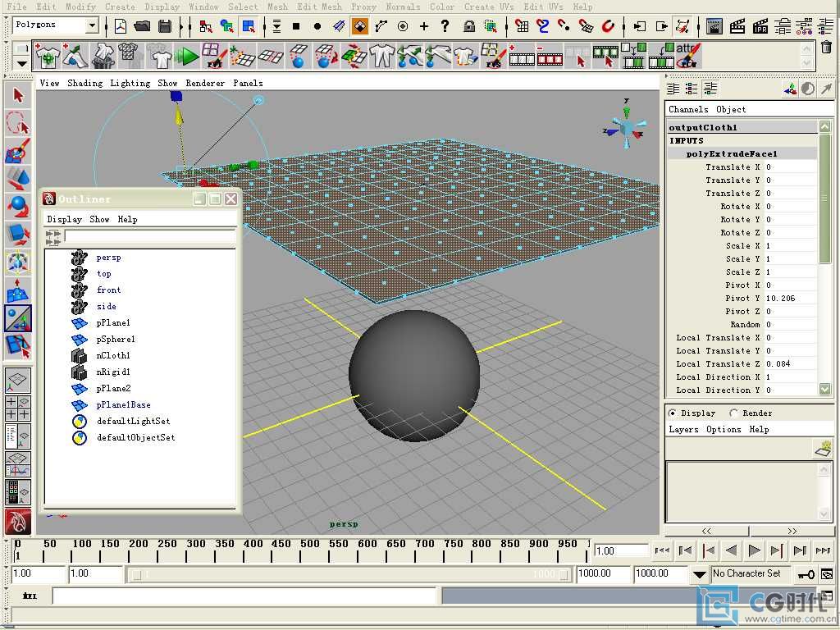Select pPlane1Base in the Outliner
The height and width of the screenshot is (630, 840).
(x=123, y=404)
